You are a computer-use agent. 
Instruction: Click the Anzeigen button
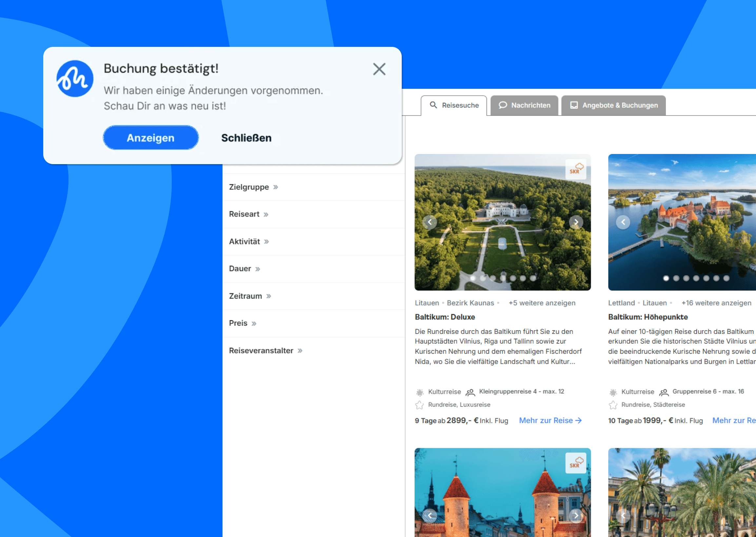pos(150,138)
